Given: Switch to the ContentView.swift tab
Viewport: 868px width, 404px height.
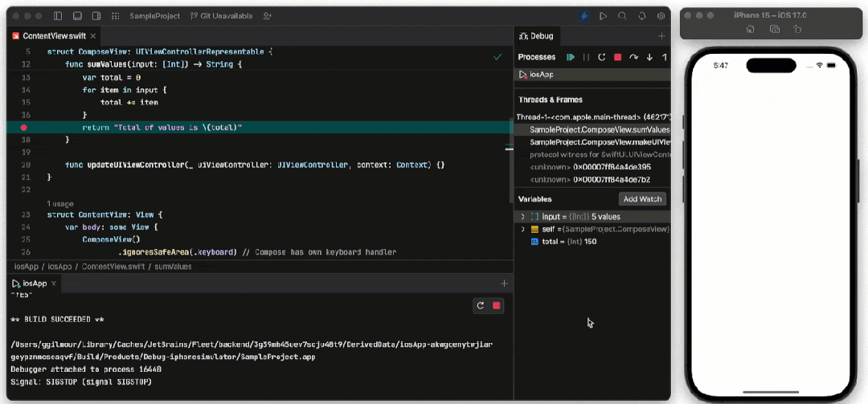Looking at the screenshot, I should [x=55, y=36].
